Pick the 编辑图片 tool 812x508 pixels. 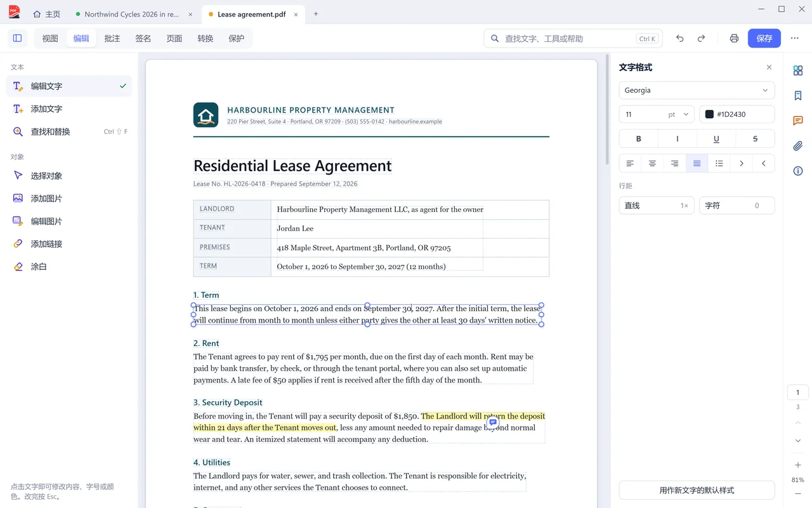[x=69, y=221]
